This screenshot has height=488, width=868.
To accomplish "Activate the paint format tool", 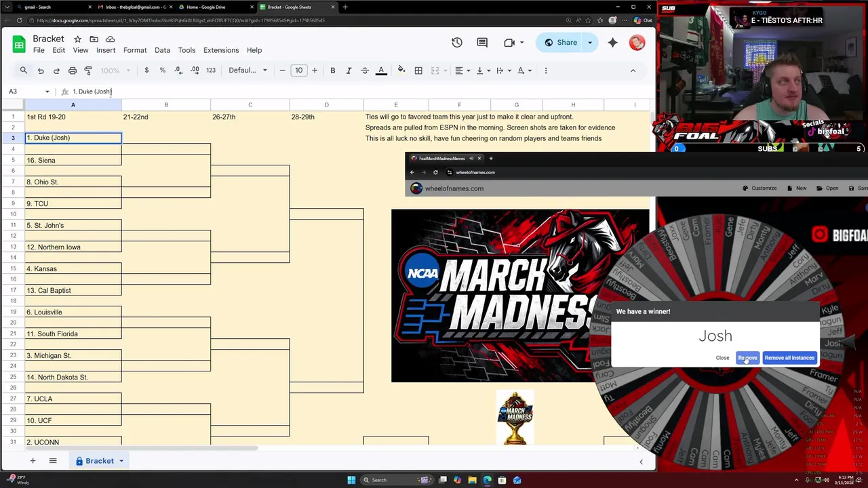I will tap(88, 70).
